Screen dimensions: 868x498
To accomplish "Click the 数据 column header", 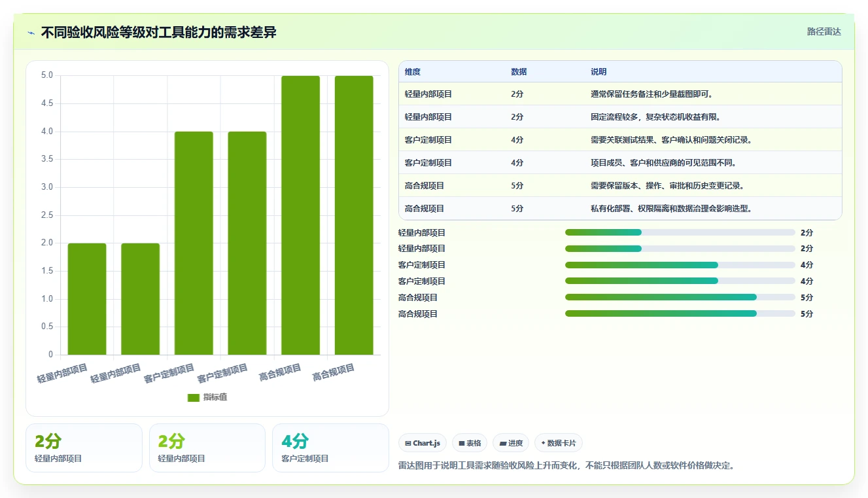I will (x=519, y=72).
